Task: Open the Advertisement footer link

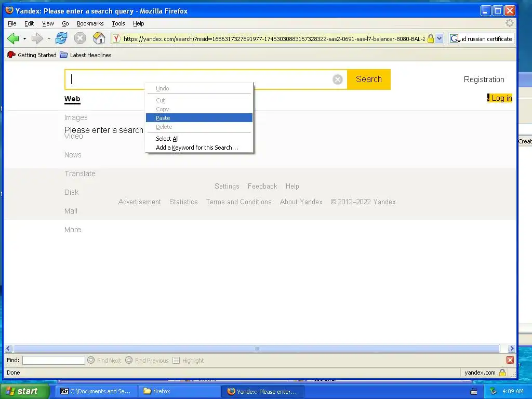Action: (x=139, y=202)
